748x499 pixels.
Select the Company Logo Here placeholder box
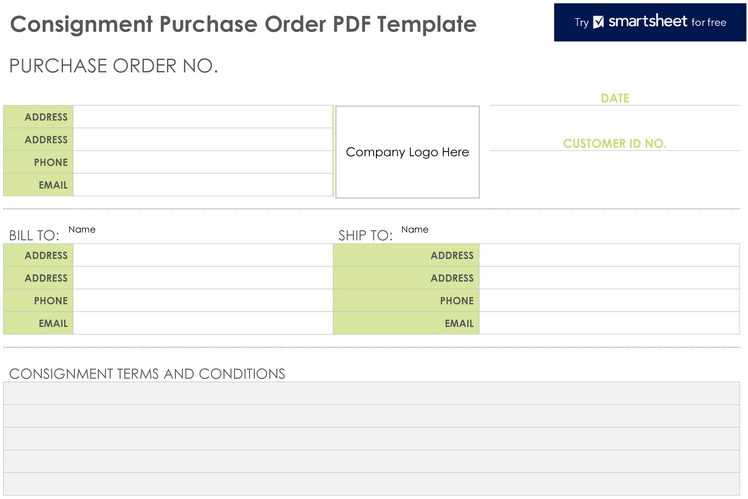(407, 152)
